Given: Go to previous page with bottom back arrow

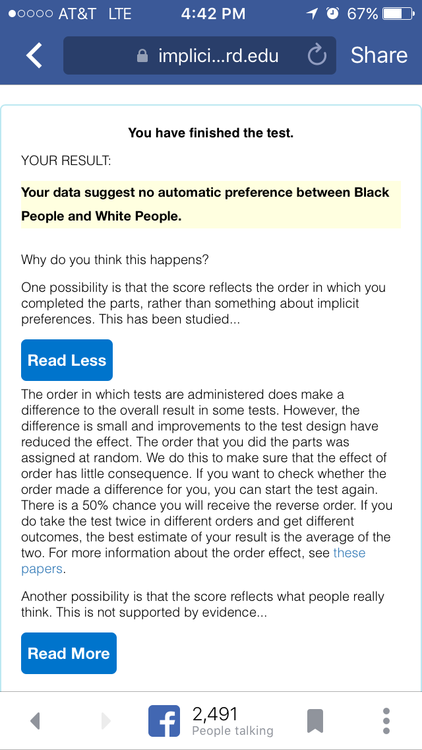Looking at the screenshot, I should point(35,720).
